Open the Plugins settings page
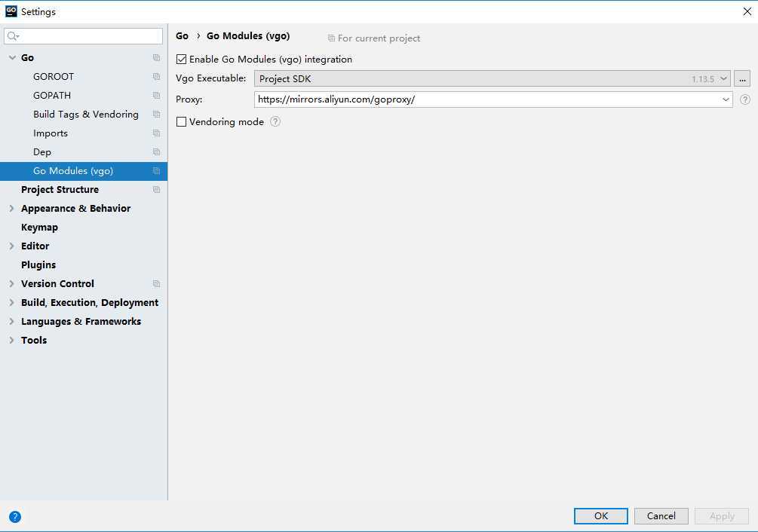Screen dimensions: 758x532 click(38, 264)
